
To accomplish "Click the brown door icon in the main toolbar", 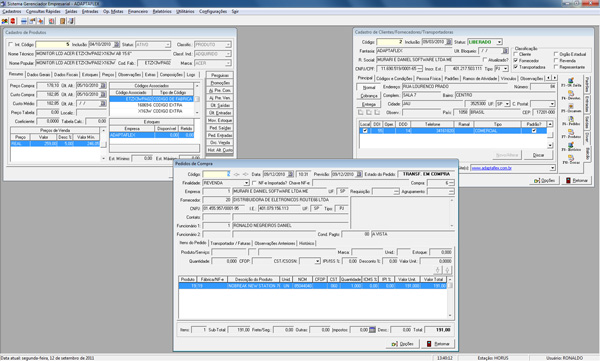I will [62, 21].
